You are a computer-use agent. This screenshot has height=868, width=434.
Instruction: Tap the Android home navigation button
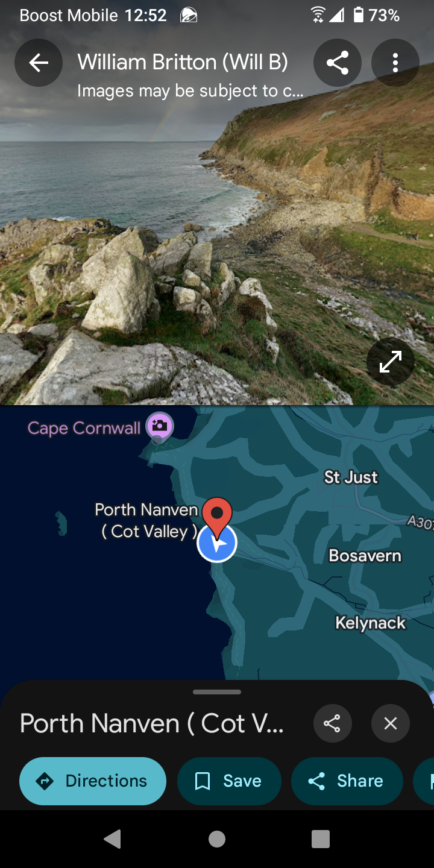[x=217, y=839]
